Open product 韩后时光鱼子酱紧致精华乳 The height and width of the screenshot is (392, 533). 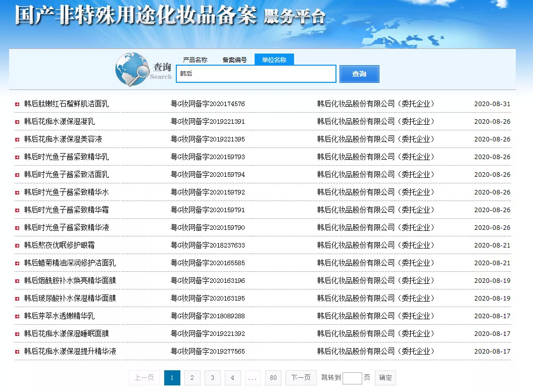coord(66,157)
